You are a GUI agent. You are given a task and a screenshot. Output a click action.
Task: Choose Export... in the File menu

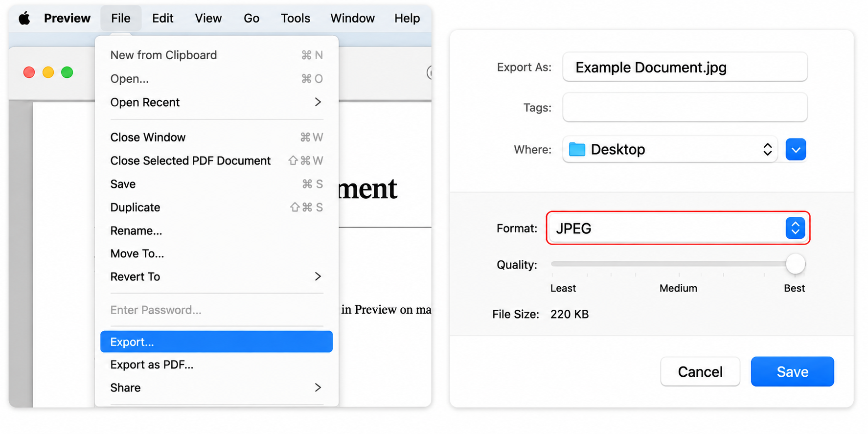(x=216, y=342)
